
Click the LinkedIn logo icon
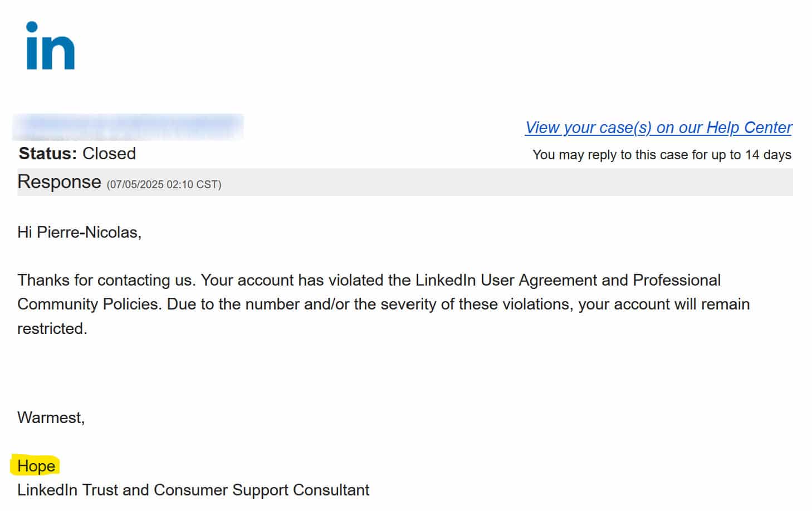(x=50, y=46)
